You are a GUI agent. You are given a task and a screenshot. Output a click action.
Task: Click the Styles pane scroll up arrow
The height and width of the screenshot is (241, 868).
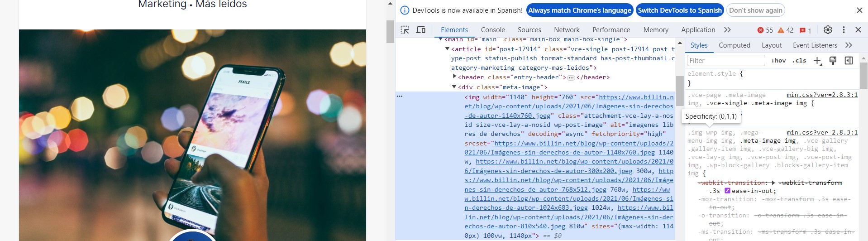(863, 58)
